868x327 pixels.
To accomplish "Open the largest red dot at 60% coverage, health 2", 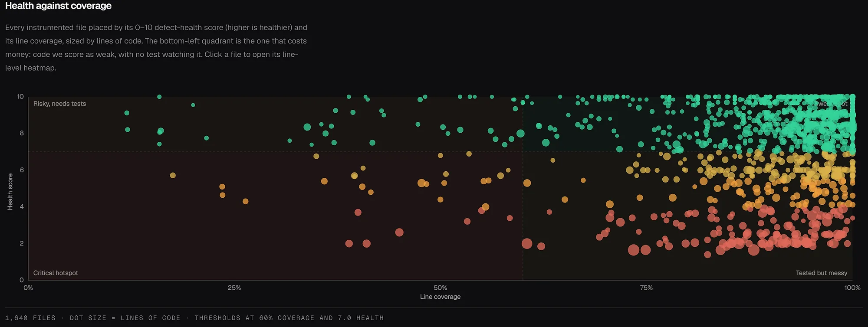I will (527, 243).
